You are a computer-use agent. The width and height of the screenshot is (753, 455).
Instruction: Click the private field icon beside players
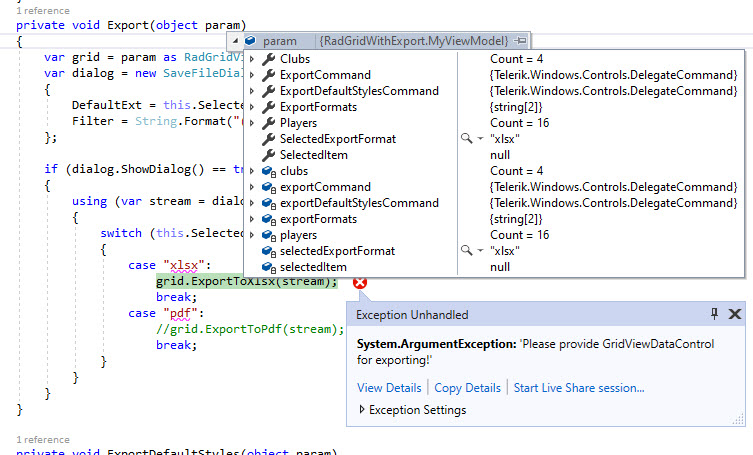pyautogui.click(x=269, y=235)
